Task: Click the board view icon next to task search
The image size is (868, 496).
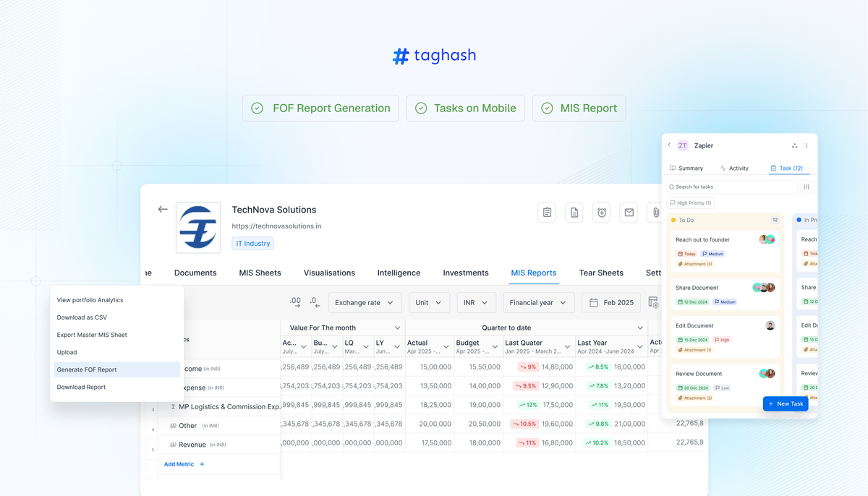Action: [807, 186]
